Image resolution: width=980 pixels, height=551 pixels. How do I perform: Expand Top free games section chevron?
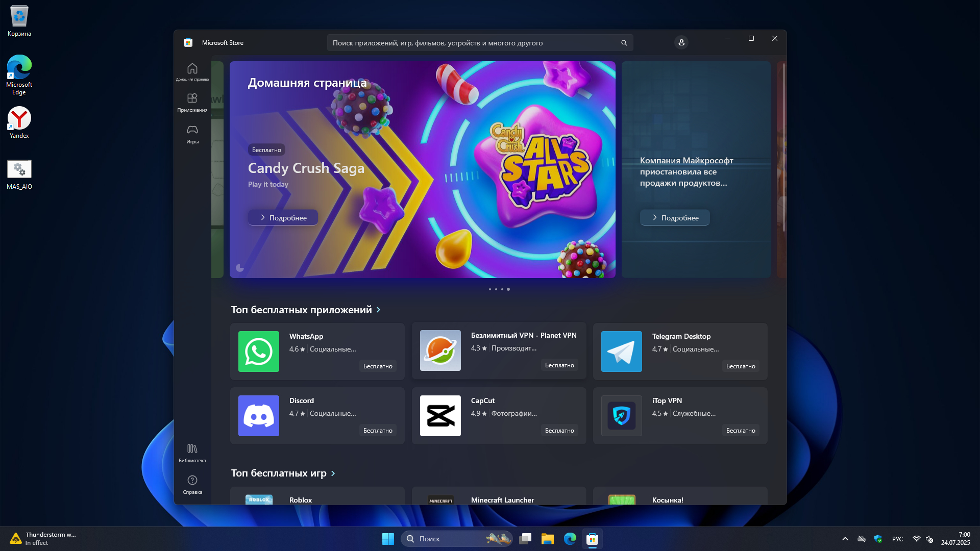click(333, 473)
